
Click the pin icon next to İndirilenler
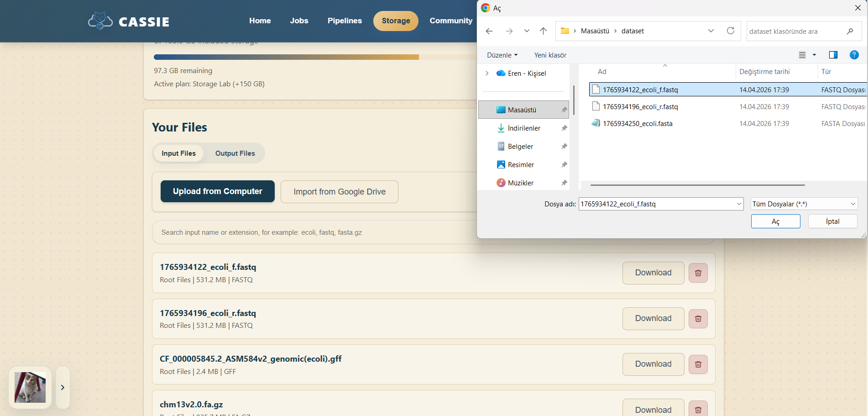click(x=564, y=128)
